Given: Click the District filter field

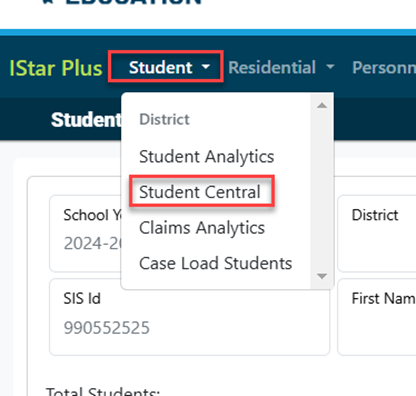Looking at the screenshot, I should [x=377, y=234].
